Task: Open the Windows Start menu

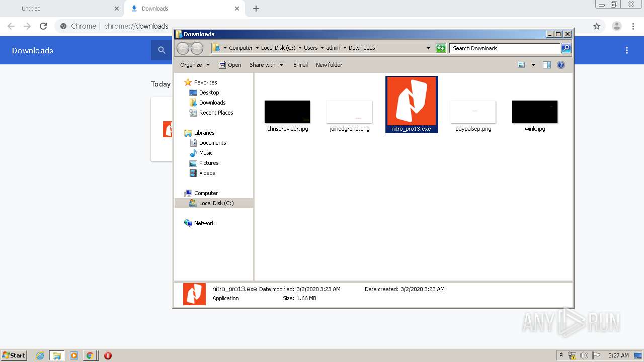Action: tap(14, 355)
